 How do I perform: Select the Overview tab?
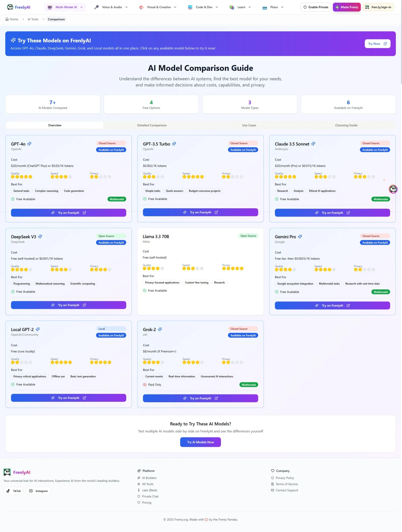[x=55, y=125]
